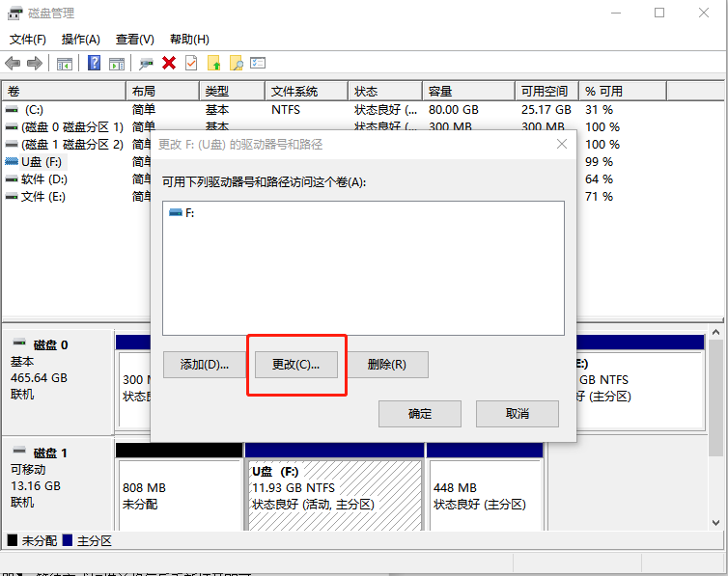The image size is (728, 576).
Task: Click the checkmark properties toolbar icon
Action: [x=191, y=63]
